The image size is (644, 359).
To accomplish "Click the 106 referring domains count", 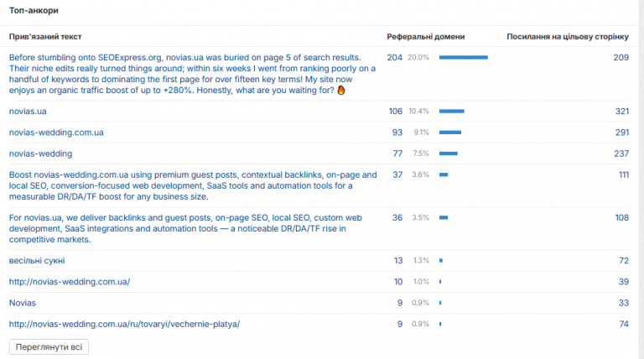I will coord(396,112).
